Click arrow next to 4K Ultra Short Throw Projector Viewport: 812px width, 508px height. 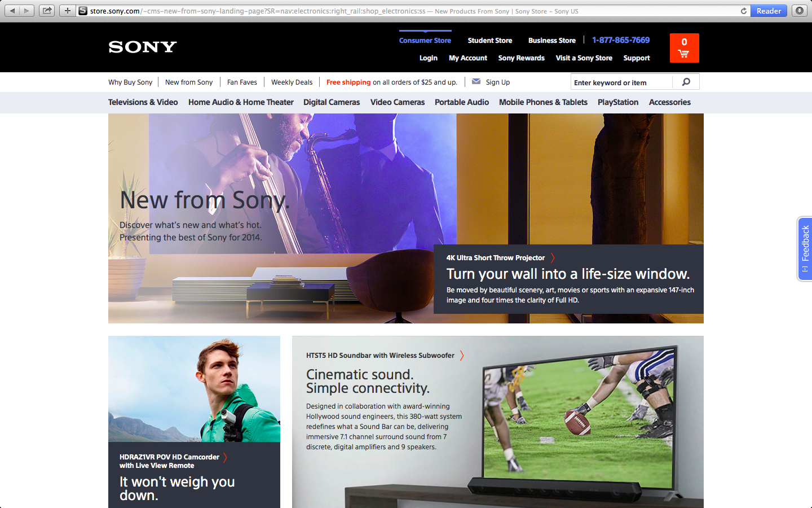coord(553,258)
